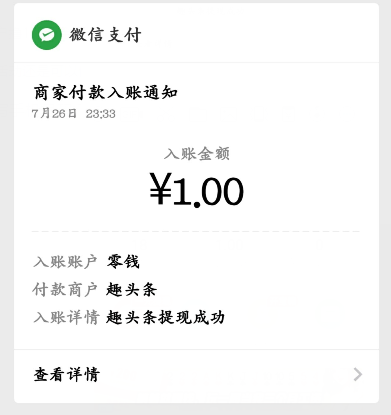Tap the 7月26日 23:33 timestamp
The image size is (391, 415).
[74, 114]
